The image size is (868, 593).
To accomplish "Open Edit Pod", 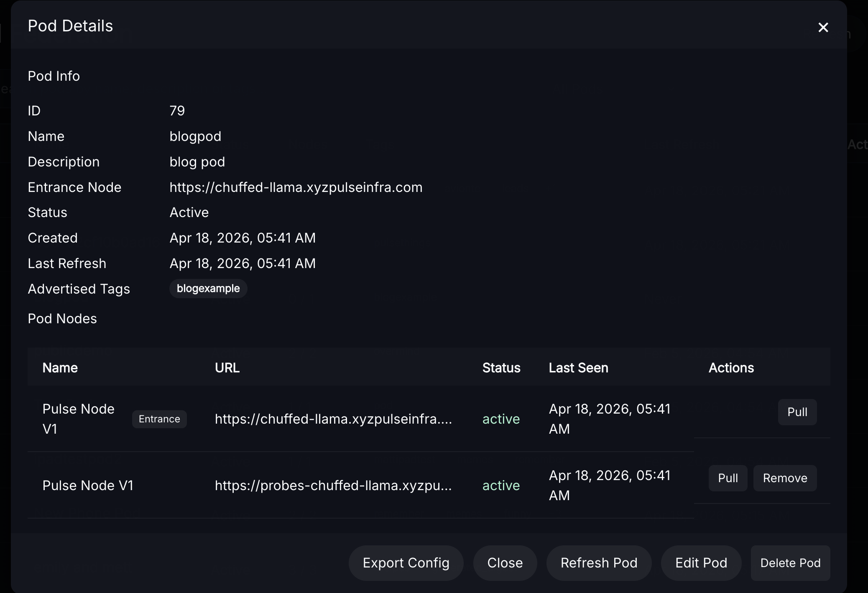I will [701, 563].
